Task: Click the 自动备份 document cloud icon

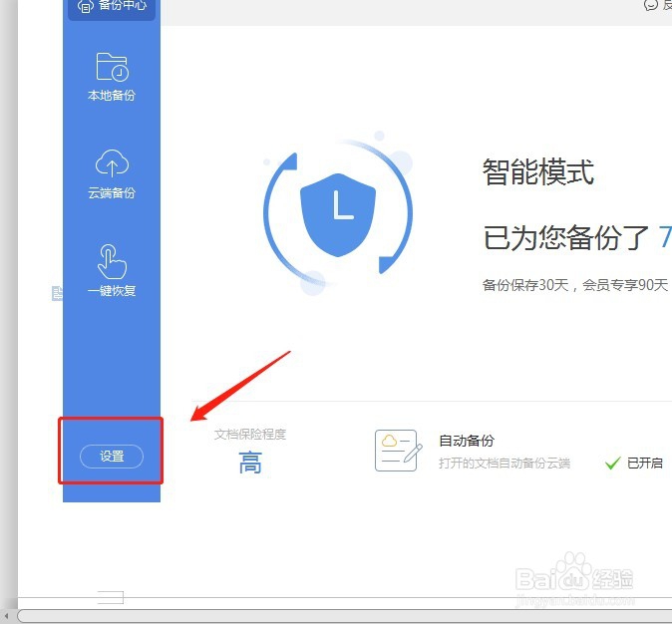Action: point(398,451)
